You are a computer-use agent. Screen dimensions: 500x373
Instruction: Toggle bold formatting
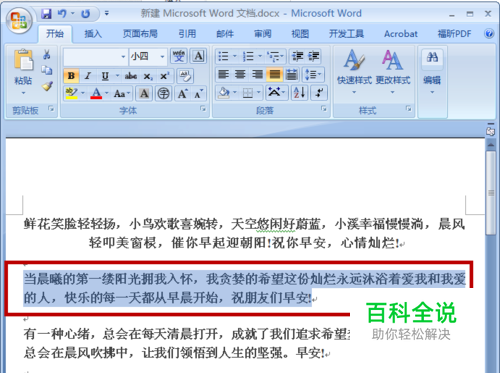[x=71, y=76]
